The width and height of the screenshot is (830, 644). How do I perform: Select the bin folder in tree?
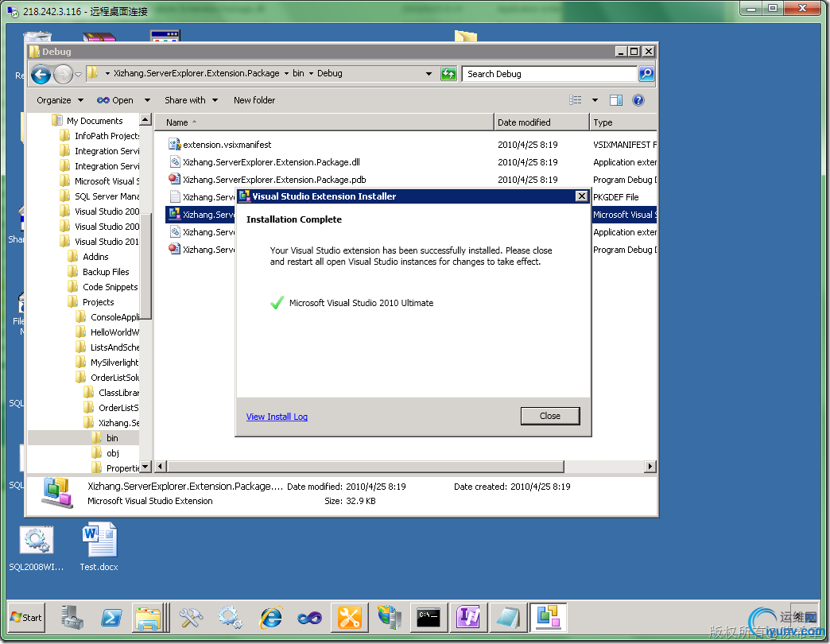[x=111, y=438]
